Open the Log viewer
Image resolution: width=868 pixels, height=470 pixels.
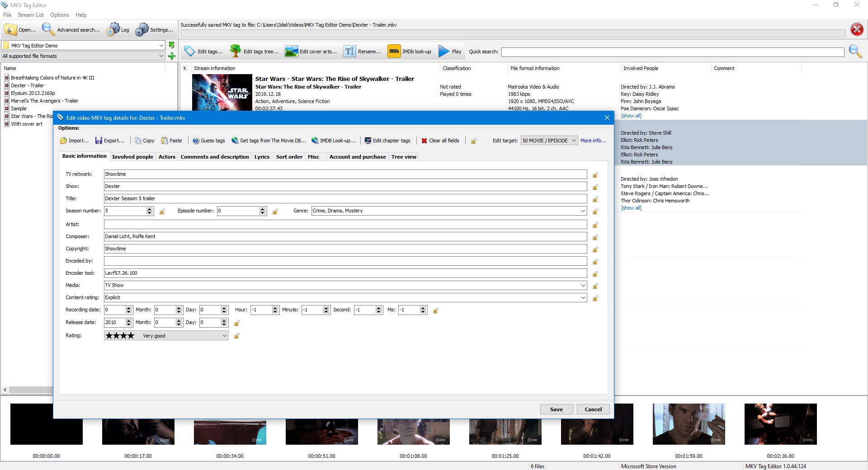[118, 30]
